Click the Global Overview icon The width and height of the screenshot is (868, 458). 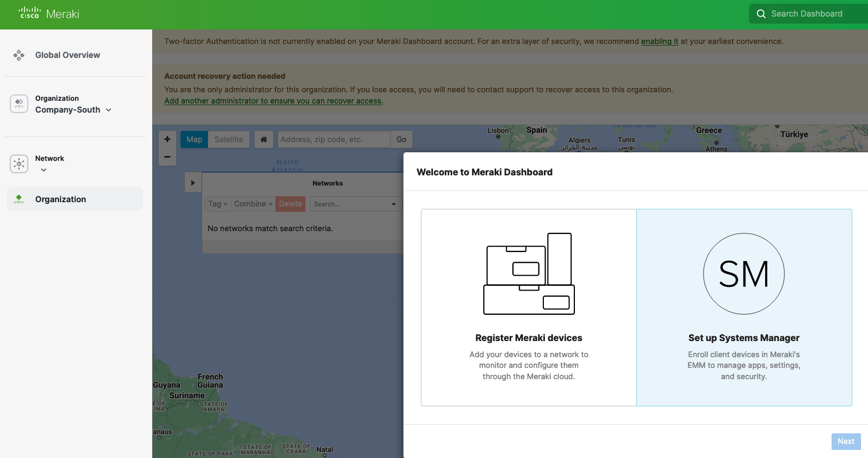pos(19,55)
